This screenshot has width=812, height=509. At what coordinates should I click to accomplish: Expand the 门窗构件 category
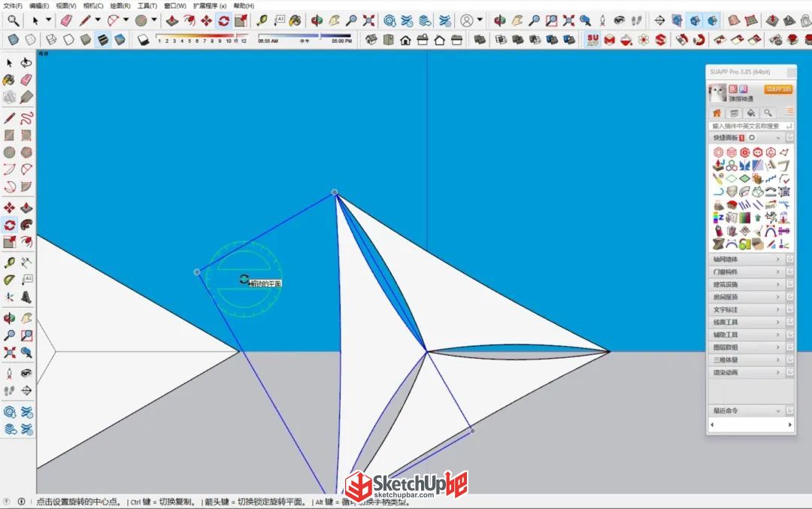click(x=747, y=272)
